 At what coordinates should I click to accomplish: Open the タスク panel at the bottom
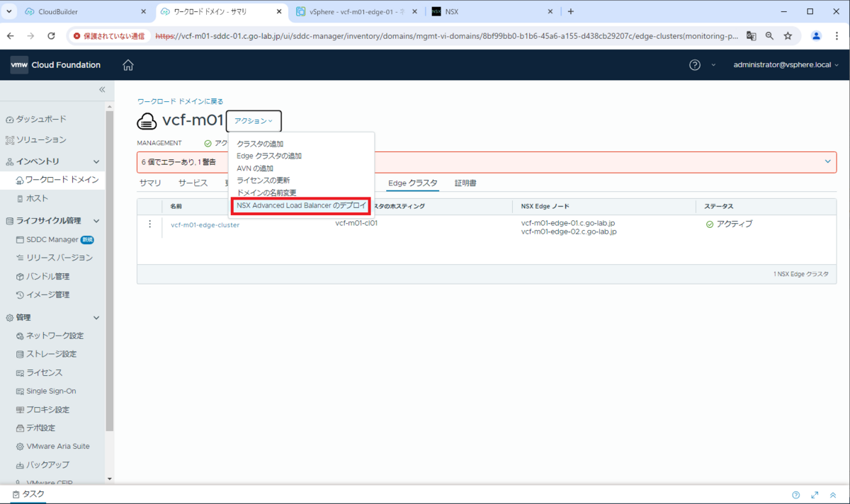tap(28, 494)
